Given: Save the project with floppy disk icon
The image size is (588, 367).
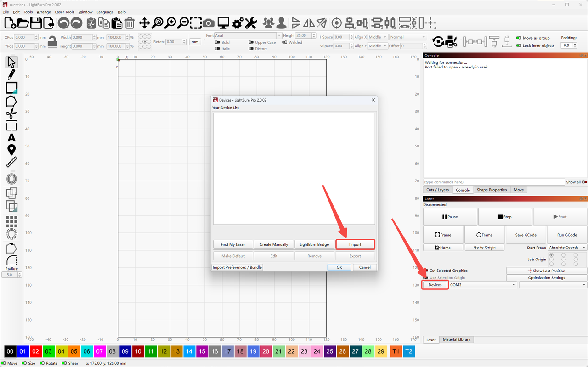Looking at the screenshot, I should pos(36,23).
